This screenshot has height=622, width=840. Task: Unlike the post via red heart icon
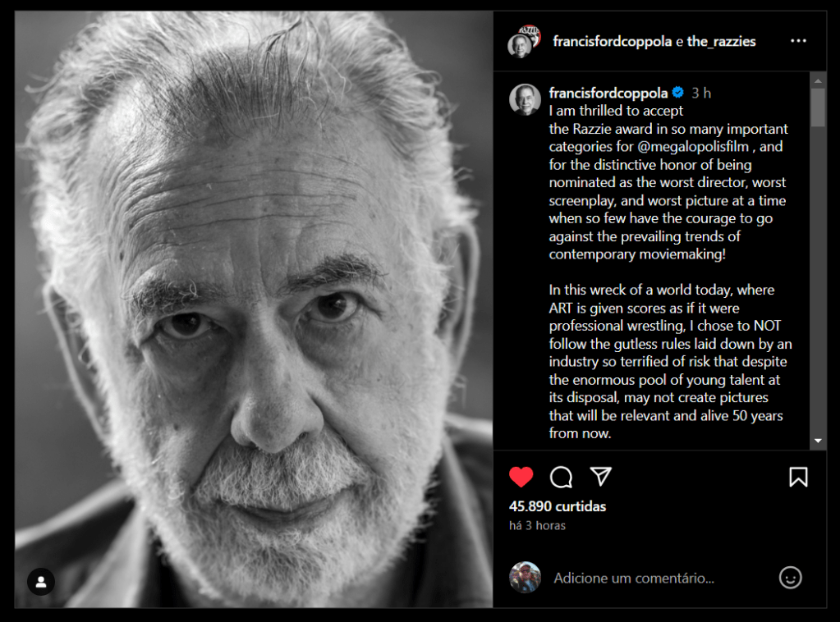521,477
